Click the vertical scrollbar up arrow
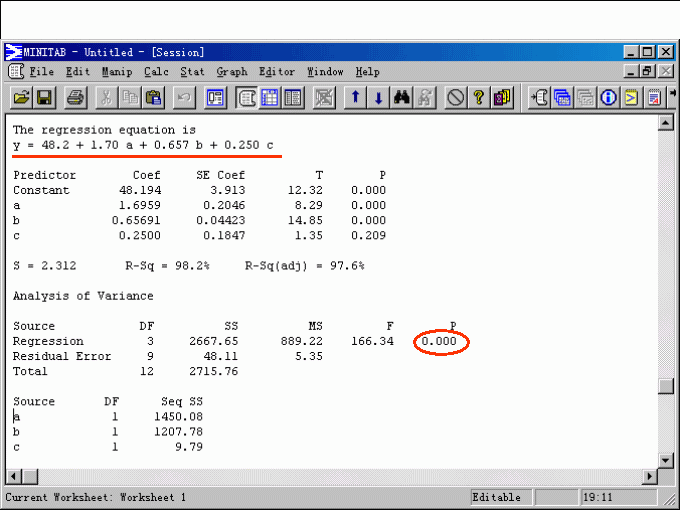The image size is (680, 510). tap(666, 122)
